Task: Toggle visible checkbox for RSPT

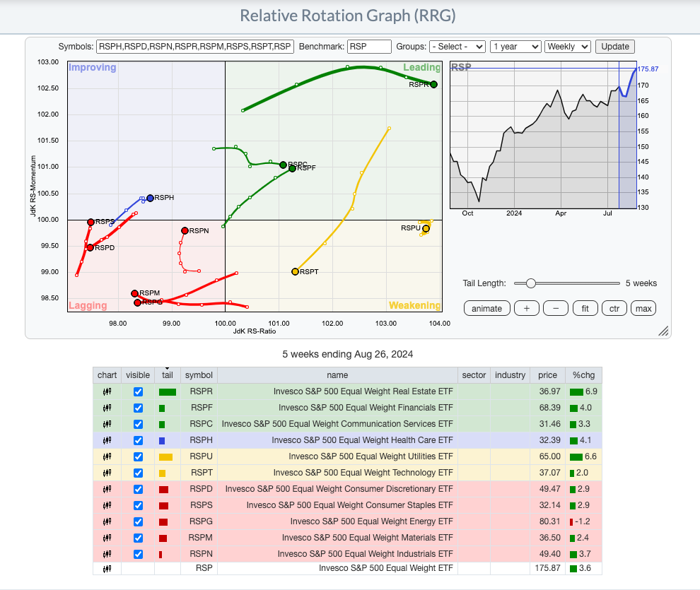Action: 139,473
